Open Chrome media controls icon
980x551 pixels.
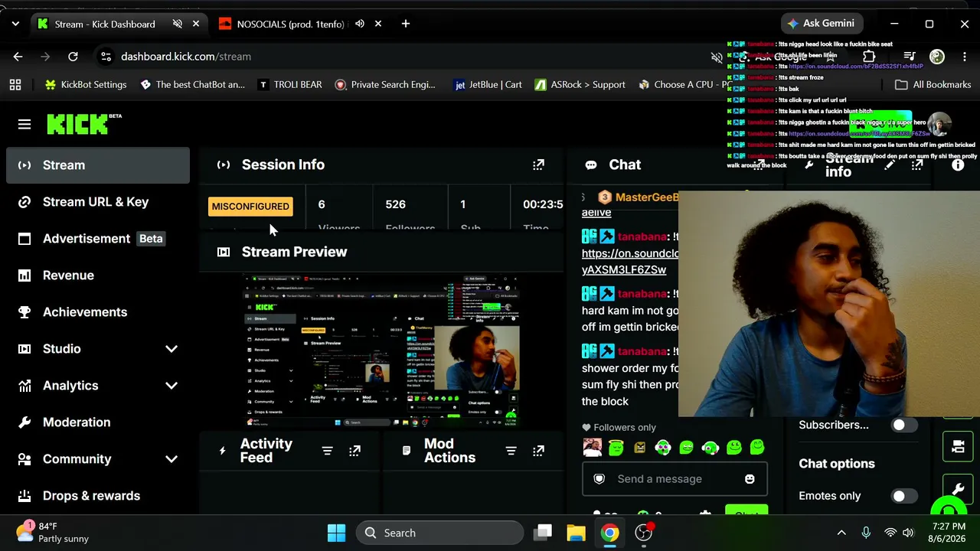(x=909, y=57)
